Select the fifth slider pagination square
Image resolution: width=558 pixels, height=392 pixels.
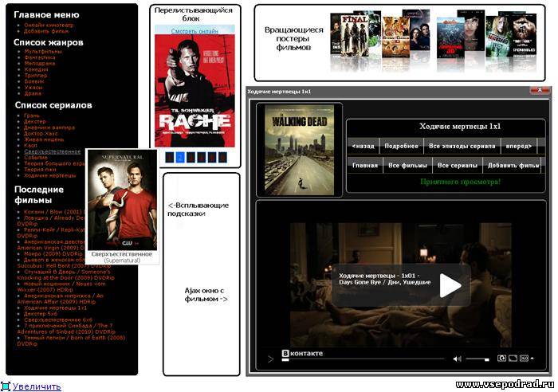click(x=212, y=157)
